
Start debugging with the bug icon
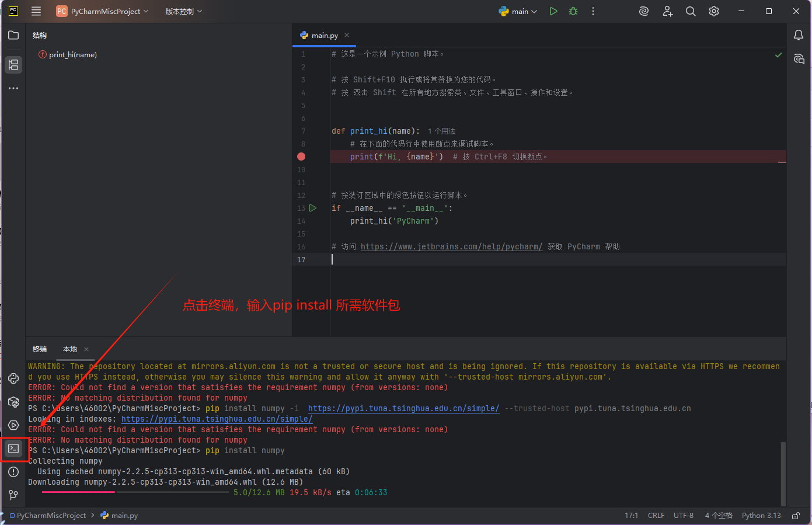tap(573, 11)
